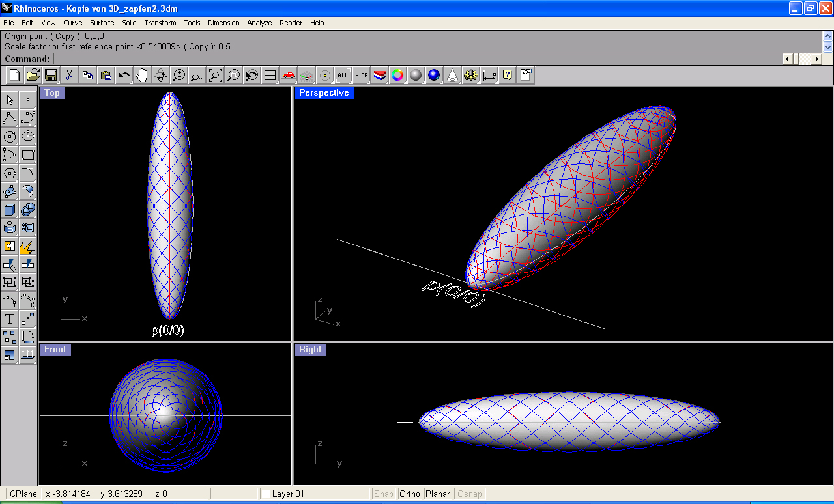Click the Right viewport title label

tap(310, 350)
